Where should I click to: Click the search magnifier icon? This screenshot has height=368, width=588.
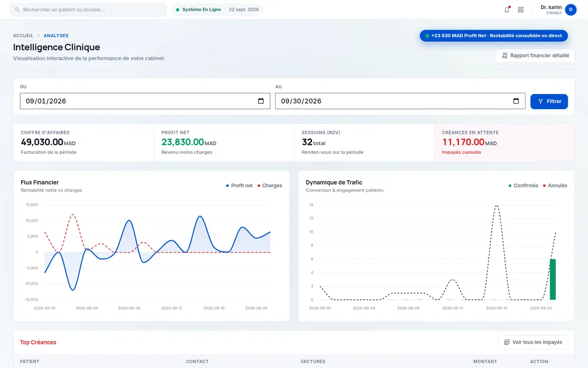click(x=17, y=10)
